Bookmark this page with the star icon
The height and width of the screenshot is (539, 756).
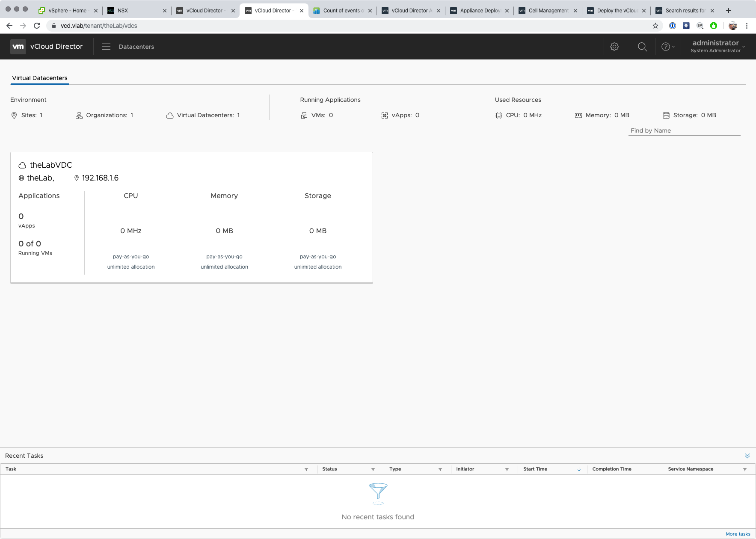(x=655, y=26)
